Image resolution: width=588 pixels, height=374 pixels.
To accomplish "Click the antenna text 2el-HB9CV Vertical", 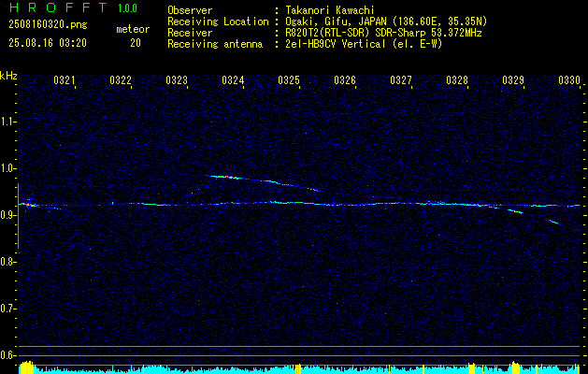I will pos(336,44).
